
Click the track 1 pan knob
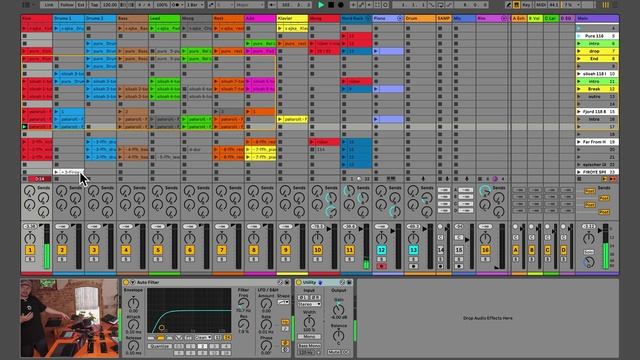coord(30,238)
